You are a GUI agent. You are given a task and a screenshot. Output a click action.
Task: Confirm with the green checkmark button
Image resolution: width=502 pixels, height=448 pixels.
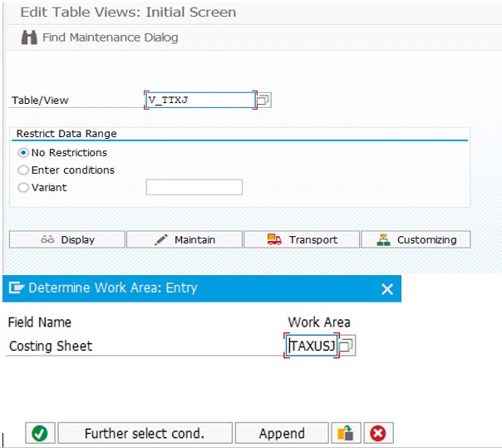40,433
